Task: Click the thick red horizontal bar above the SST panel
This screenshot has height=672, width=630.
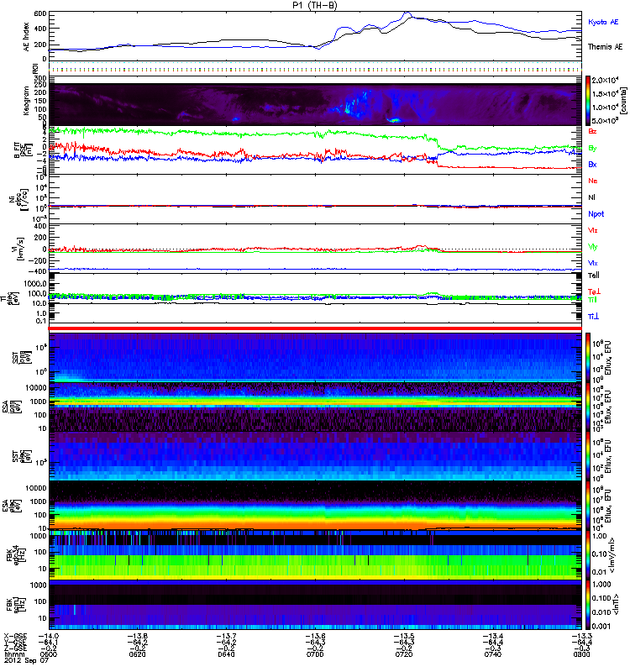Action: point(315,328)
